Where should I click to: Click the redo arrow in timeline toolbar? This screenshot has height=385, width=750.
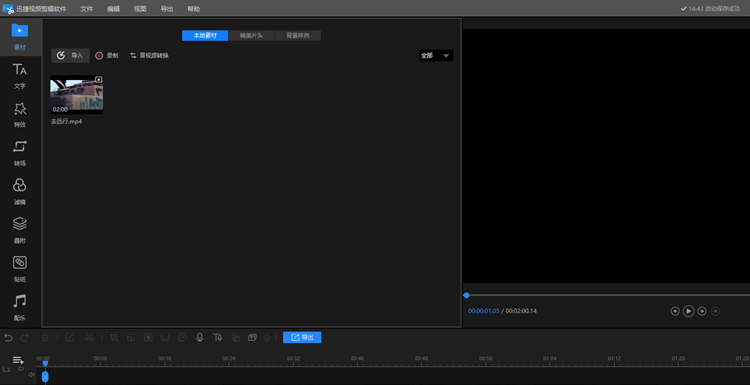25,338
